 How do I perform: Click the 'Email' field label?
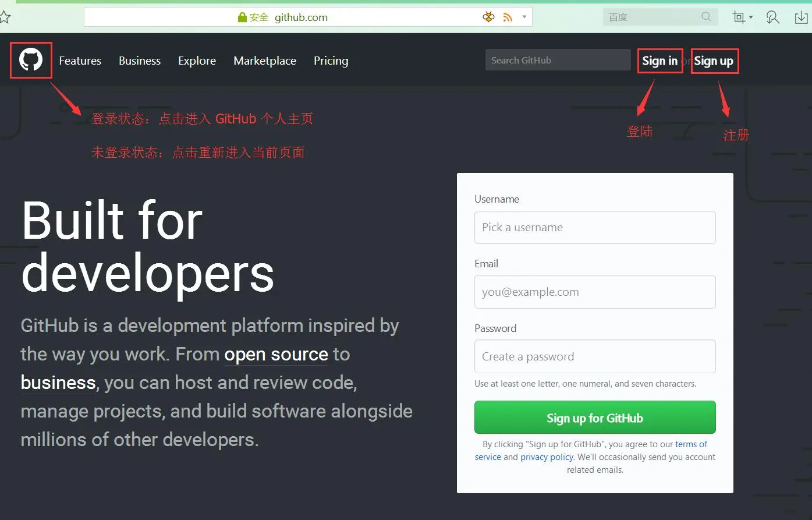(486, 264)
